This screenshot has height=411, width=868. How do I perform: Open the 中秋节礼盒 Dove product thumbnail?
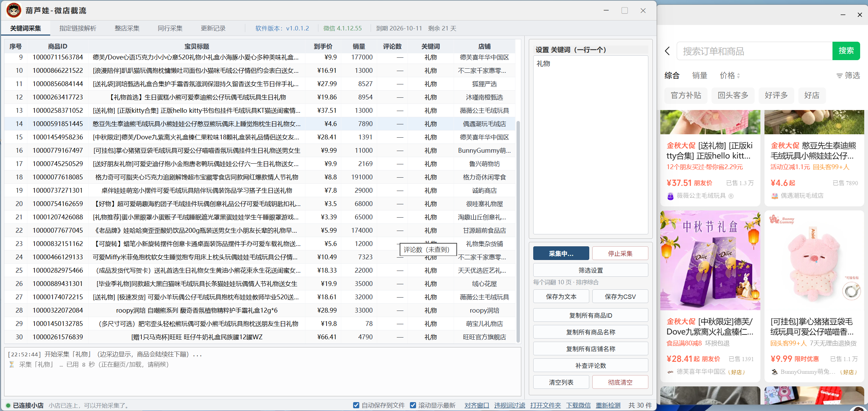pos(710,260)
